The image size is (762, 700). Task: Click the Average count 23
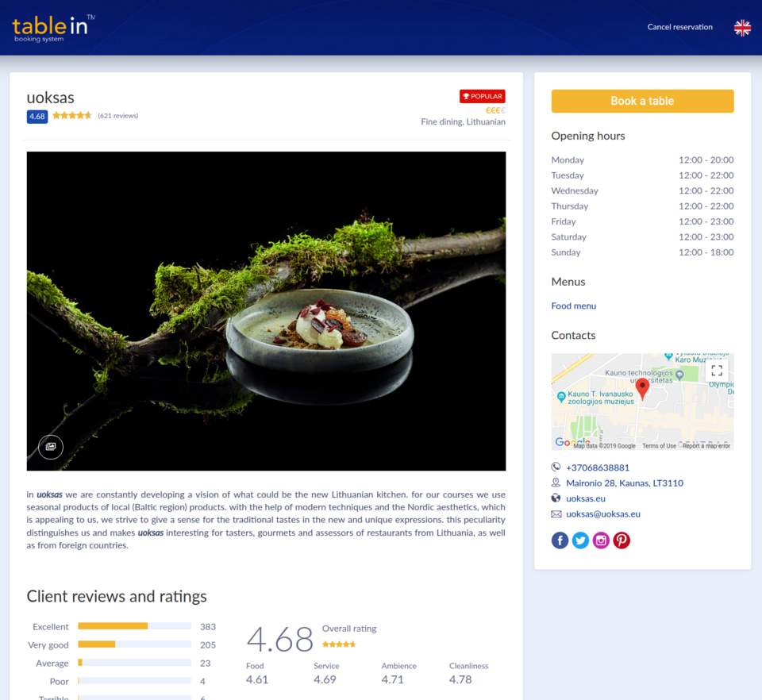click(205, 663)
